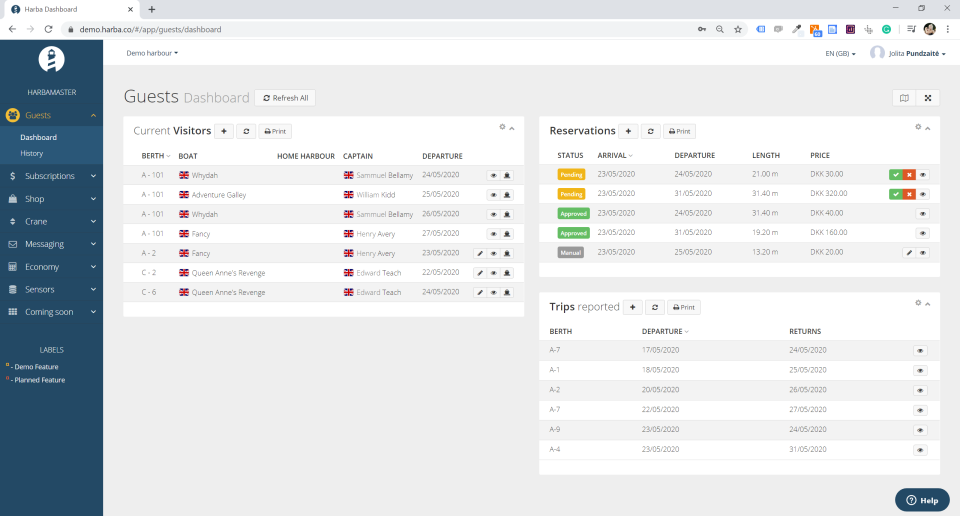Refresh the Current Visitors panel
The height and width of the screenshot is (516, 960).
246,131
